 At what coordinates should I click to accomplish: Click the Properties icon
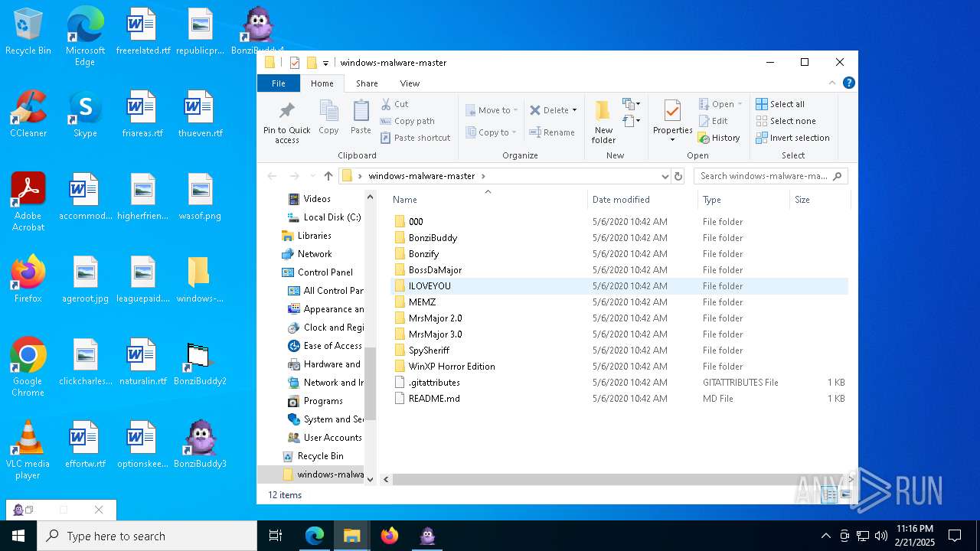pos(672,111)
